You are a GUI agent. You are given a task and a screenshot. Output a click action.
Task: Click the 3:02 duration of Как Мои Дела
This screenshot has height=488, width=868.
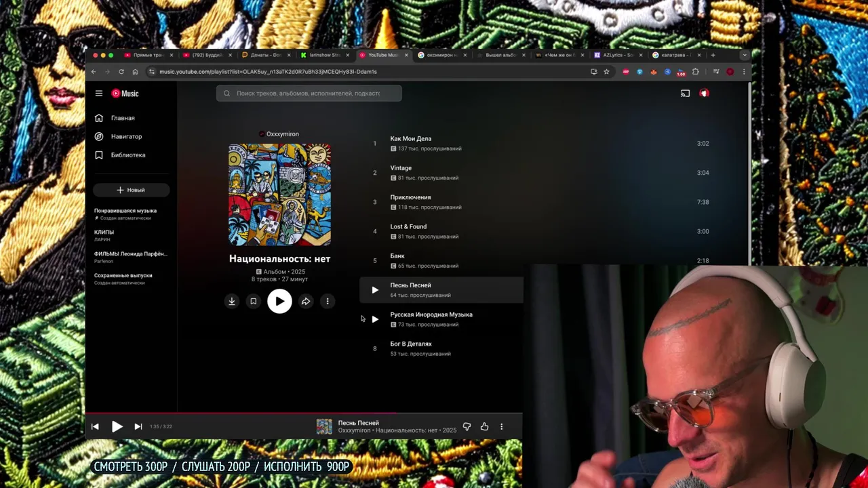click(703, 144)
